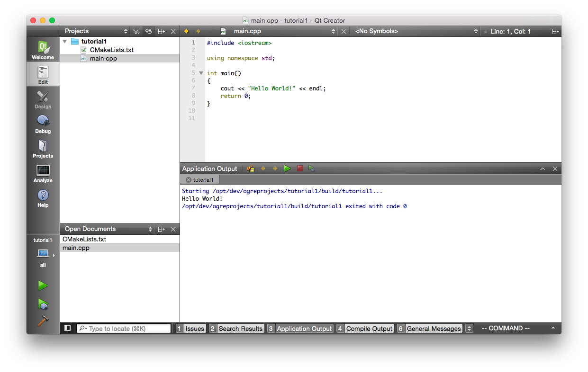Open the Projects view selector dropdown

coord(96,31)
